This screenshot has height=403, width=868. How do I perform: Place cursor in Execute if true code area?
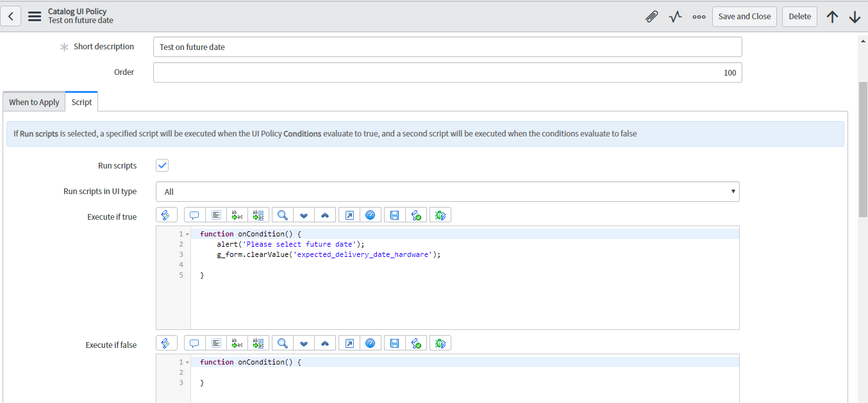(465, 277)
